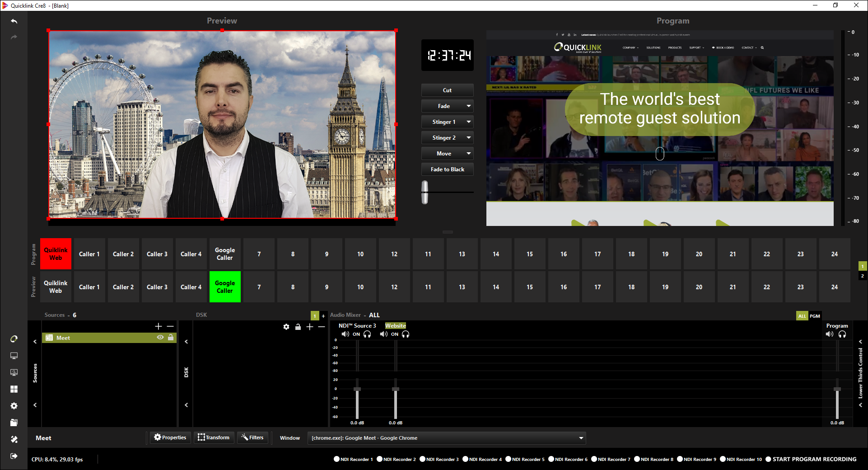The width and height of the screenshot is (868, 470).
Task: Click the undo arrow icon
Action: [14, 21]
